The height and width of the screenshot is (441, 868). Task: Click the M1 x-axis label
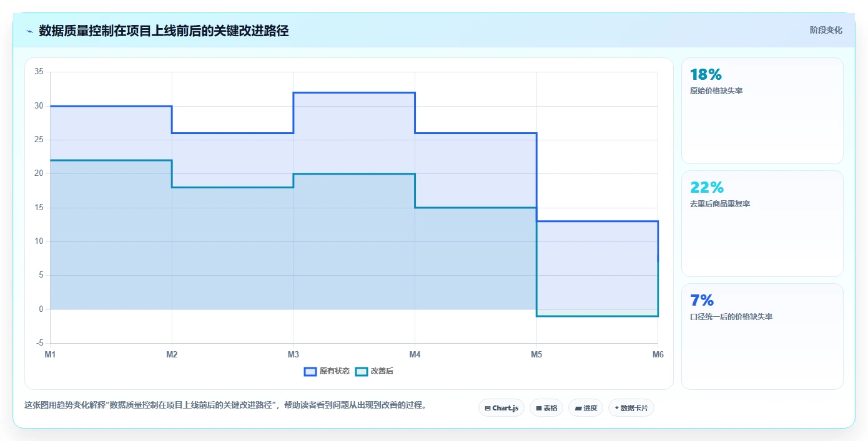(50, 354)
